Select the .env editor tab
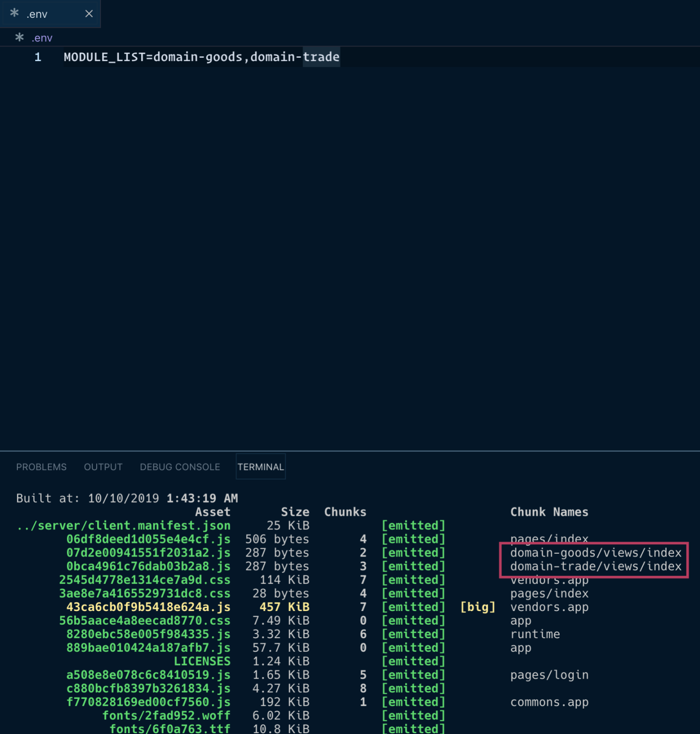This screenshot has height=734, width=700. 50,14
